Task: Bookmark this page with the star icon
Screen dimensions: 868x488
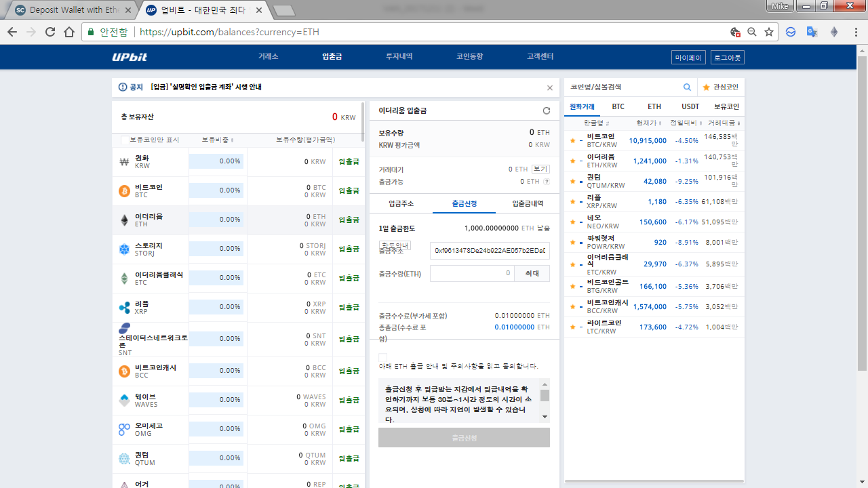Action: (x=769, y=32)
